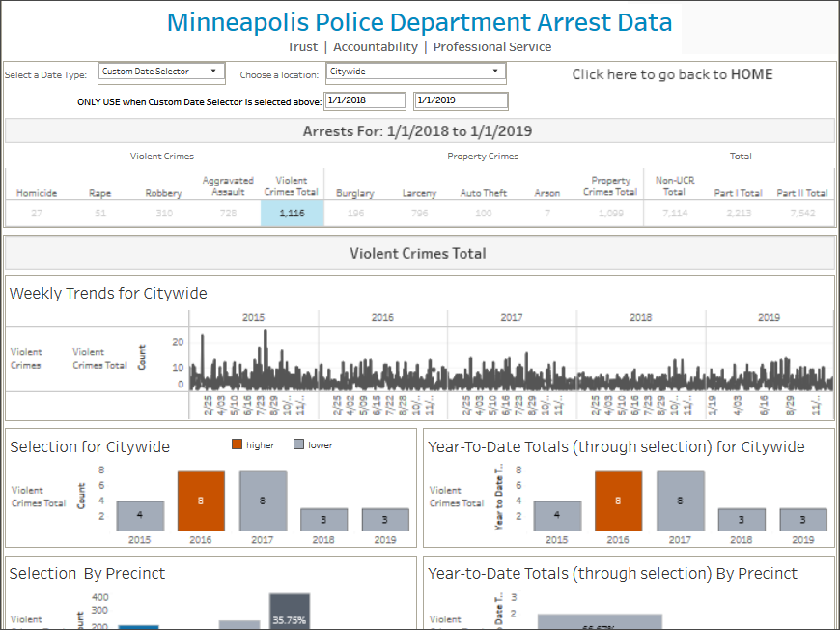The width and height of the screenshot is (840, 630).
Task: Open the Citywide location dropdown
Action: click(x=416, y=72)
